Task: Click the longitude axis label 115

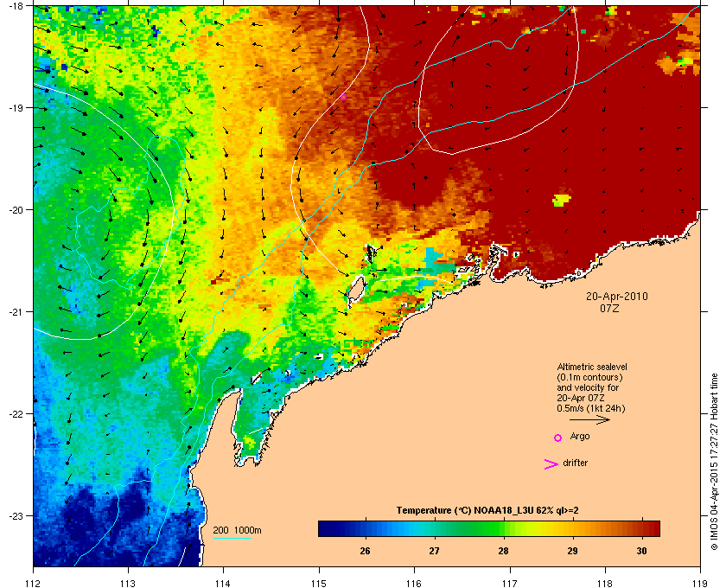Action: 319,583
